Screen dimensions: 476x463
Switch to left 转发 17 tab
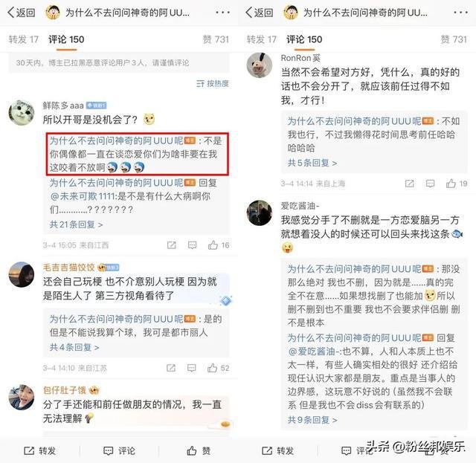[x=23, y=39]
